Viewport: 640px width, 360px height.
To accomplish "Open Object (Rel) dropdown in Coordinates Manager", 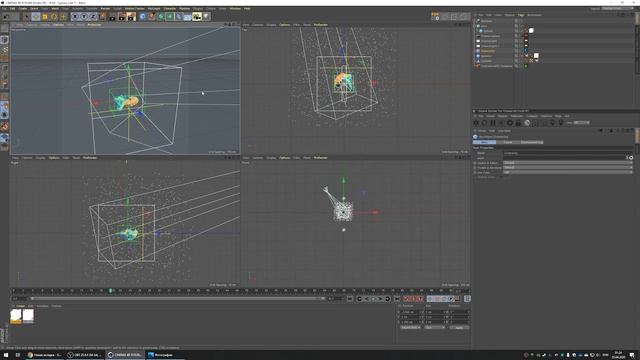I will click(x=410, y=327).
